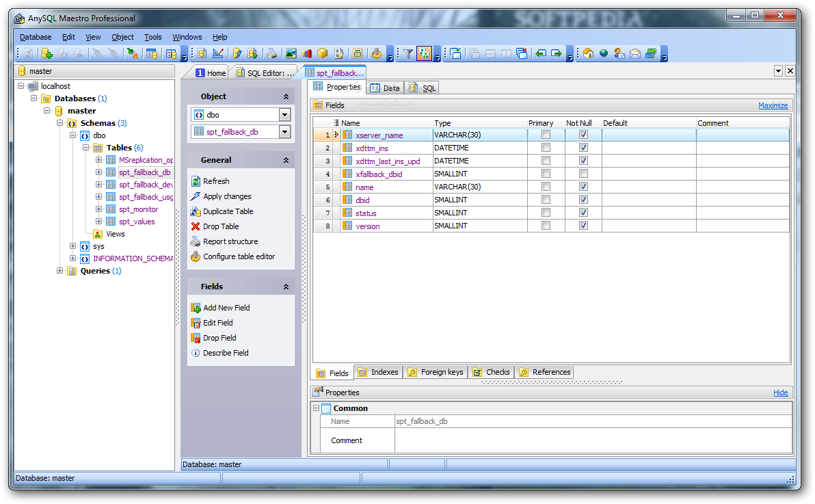Click Drop Table in General panel

point(215,227)
